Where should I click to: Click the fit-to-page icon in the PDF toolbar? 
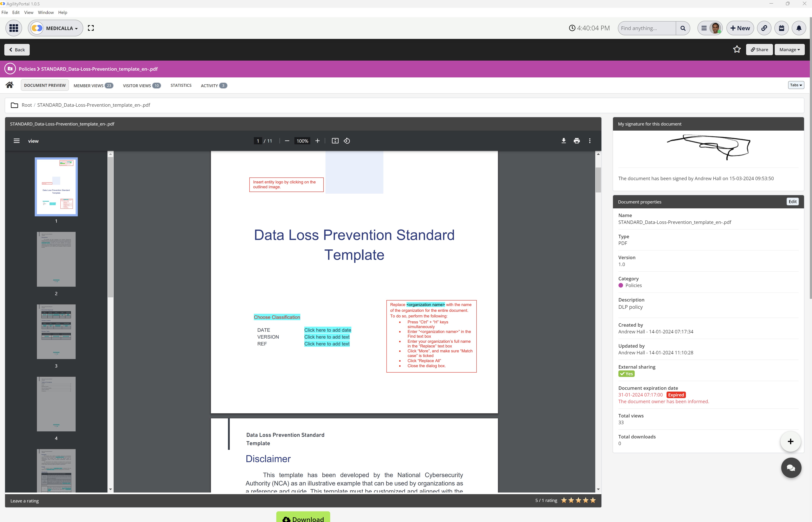335,141
